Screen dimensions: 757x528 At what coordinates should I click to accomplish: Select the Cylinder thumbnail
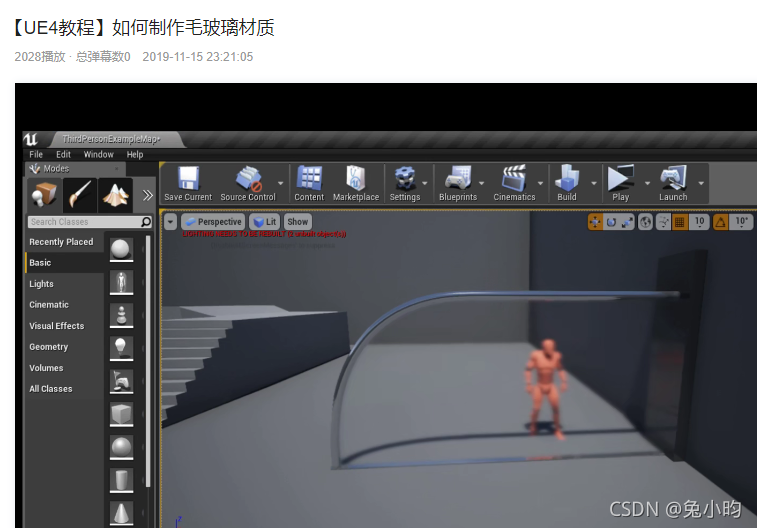tap(121, 481)
